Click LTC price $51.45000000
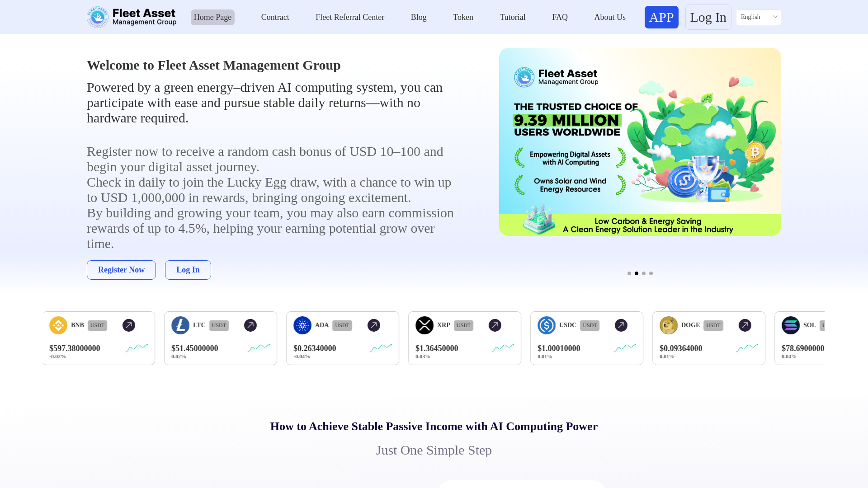This screenshot has height=488, width=868. pos(195,348)
